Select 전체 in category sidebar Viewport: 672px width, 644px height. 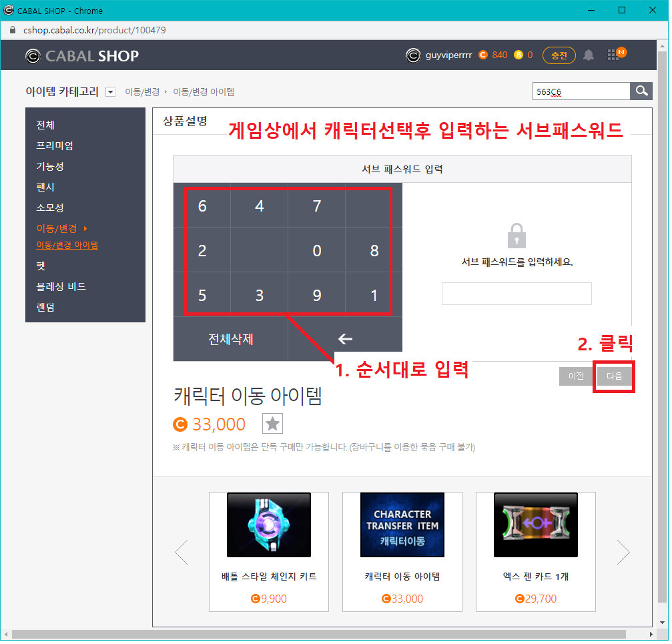coord(45,125)
